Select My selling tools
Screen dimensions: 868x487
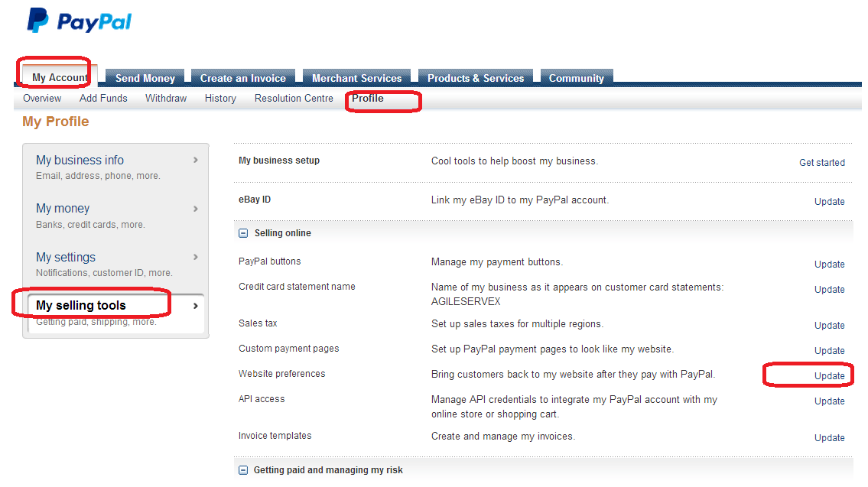click(81, 306)
